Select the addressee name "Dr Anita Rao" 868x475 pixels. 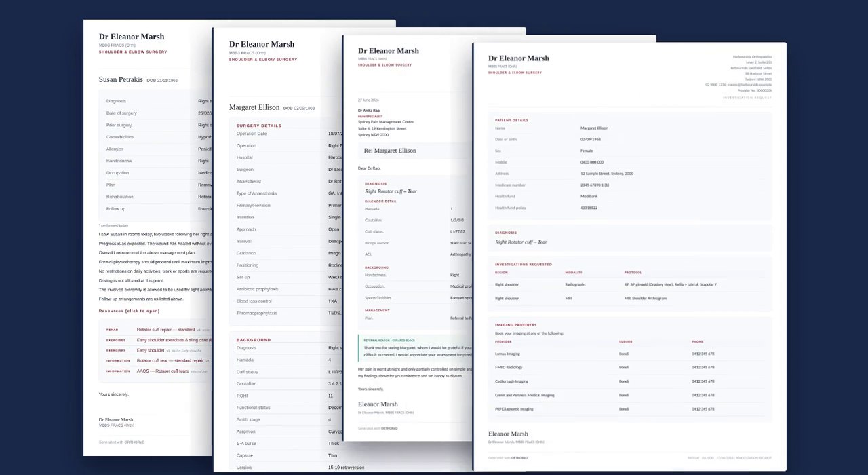point(369,110)
